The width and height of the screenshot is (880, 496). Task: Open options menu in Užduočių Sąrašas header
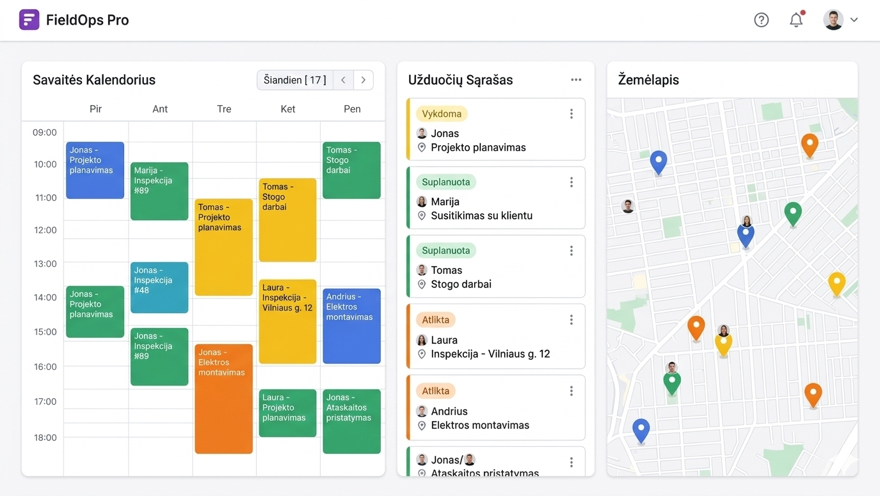point(576,80)
